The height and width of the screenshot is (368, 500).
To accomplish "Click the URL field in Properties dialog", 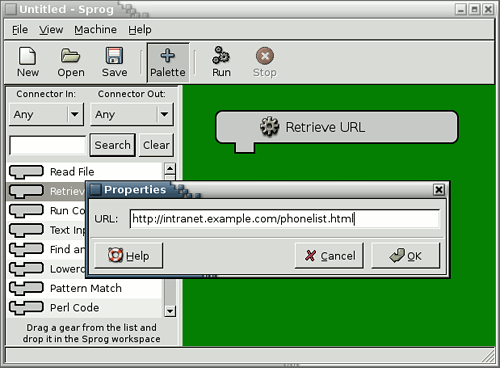I will point(285,219).
